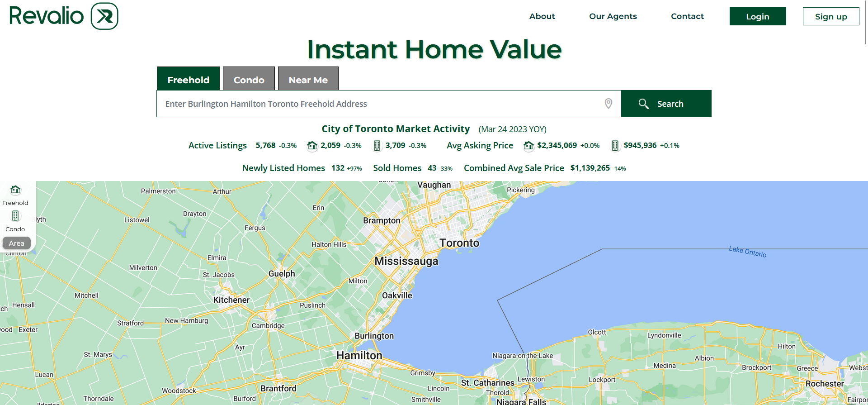Image resolution: width=868 pixels, height=405 pixels.
Task: Click the Revalio logo icon
Action: tap(104, 16)
